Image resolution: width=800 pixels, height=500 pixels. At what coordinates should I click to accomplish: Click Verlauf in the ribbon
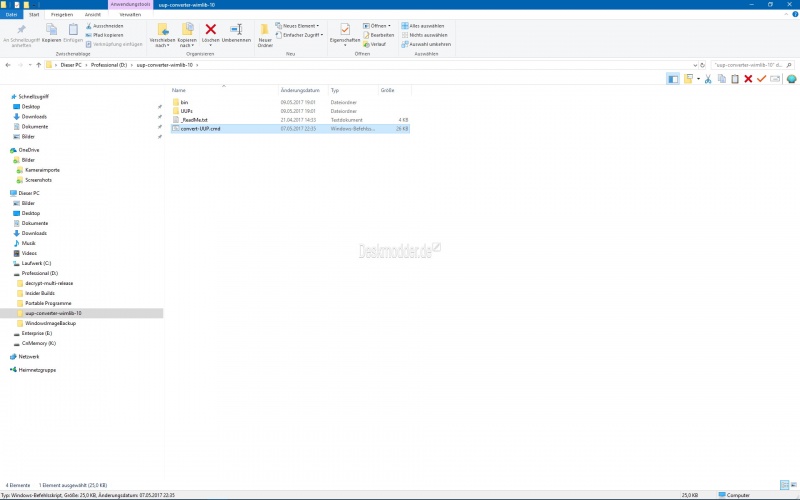[x=374, y=44]
